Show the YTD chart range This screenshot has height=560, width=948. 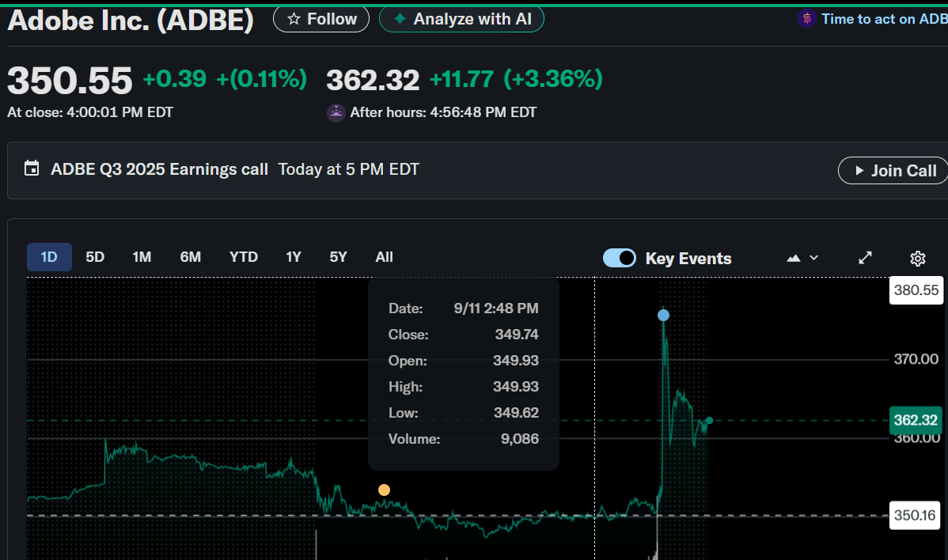pyautogui.click(x=244, y=257)
